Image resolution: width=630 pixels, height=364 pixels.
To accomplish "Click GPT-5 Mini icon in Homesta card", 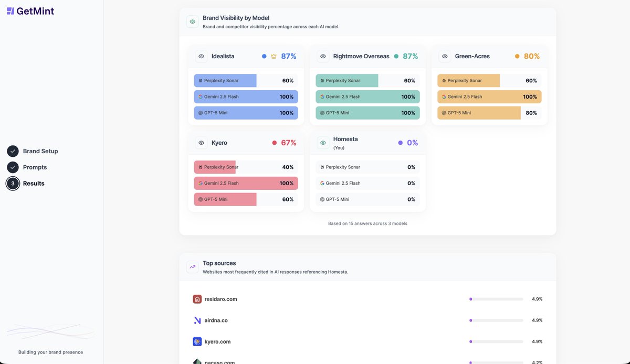I will coord(322,199).
